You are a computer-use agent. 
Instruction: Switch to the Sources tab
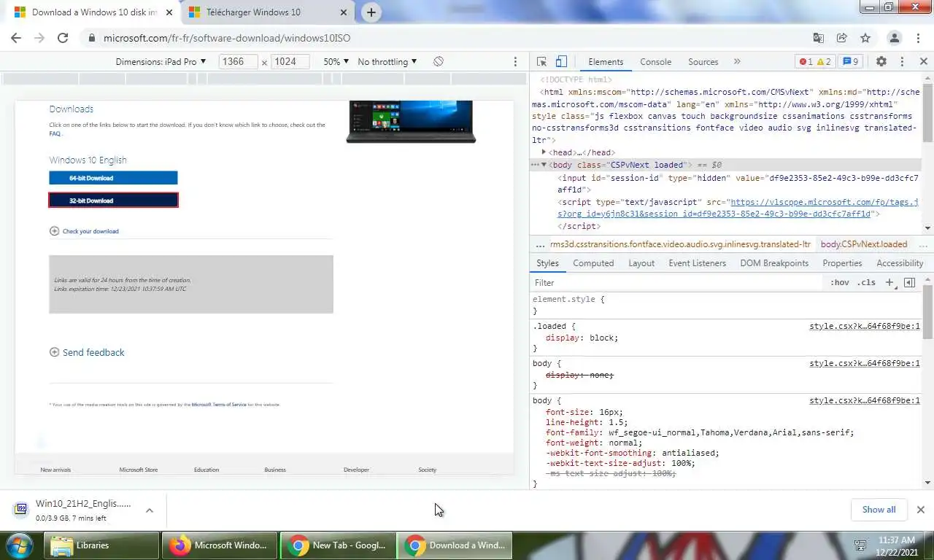[703, 62]
